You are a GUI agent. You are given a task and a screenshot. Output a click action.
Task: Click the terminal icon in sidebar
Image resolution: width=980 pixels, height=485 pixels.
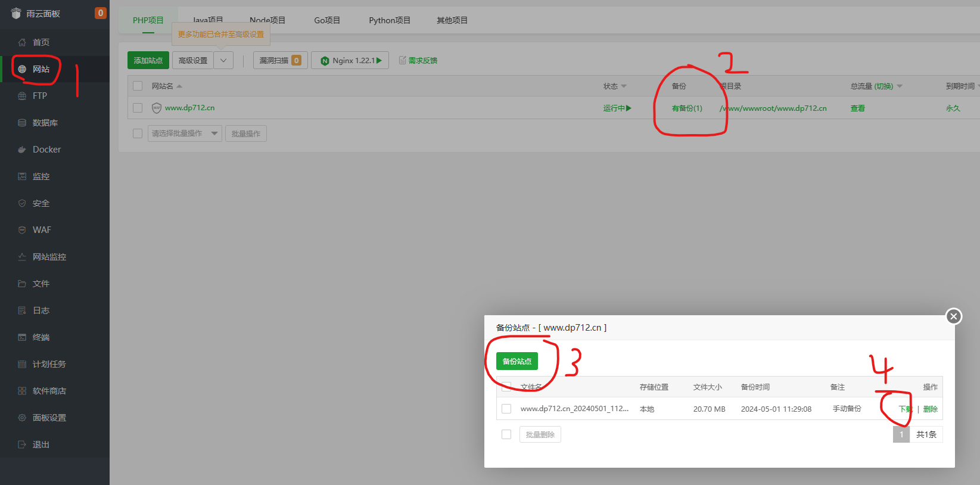tap(22, 337)
